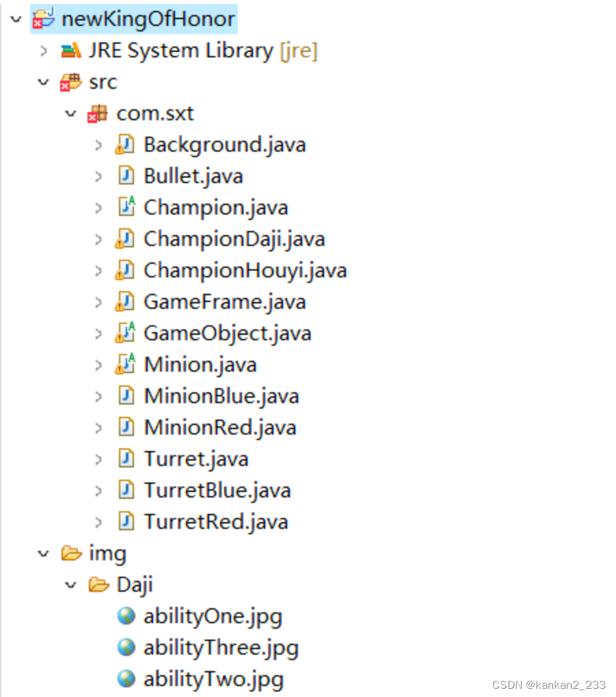Viewport: 616px width, 697px height.
Task: Select Minion.java in the tree
Action: point(200,366)
